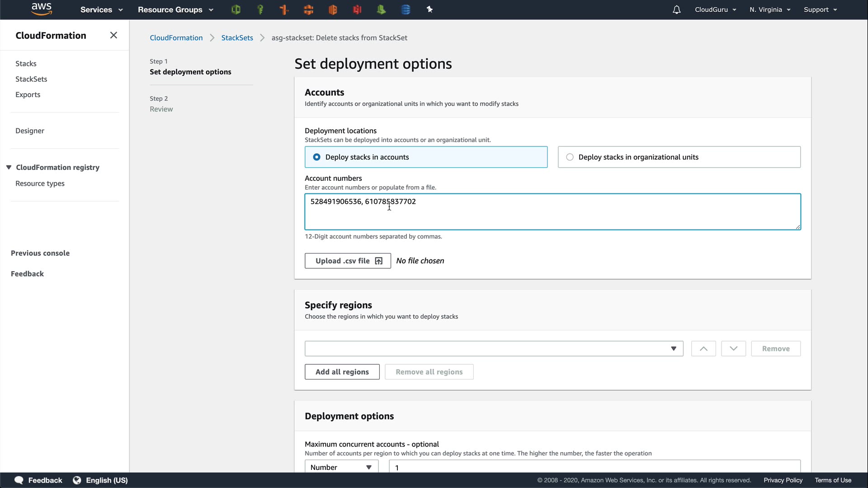Move selected region up with chevron
This screenshot has width=868, height=488.
(x=703, y=348)
